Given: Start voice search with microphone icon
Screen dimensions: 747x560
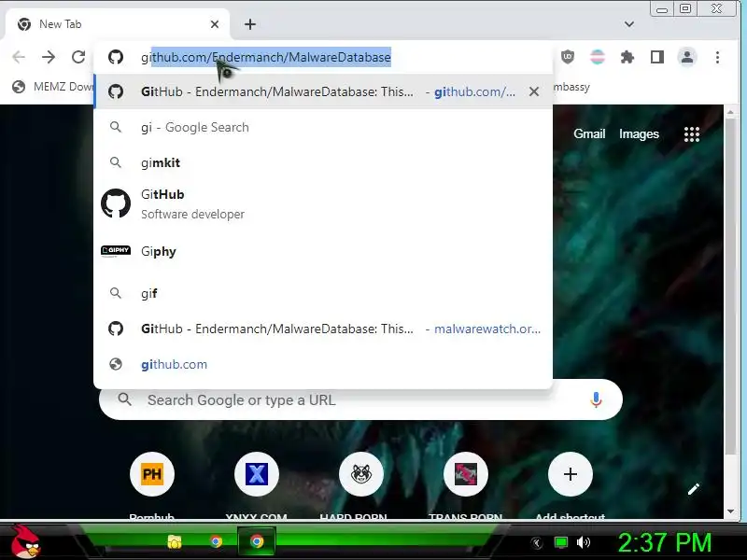Looking at the screenshot, I should (x=596, y=399).
